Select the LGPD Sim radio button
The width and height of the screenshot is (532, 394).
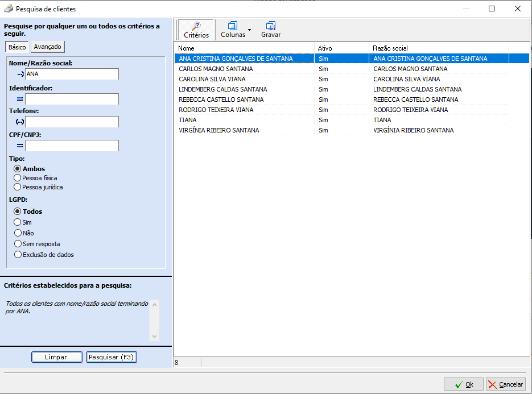point(17,222)
